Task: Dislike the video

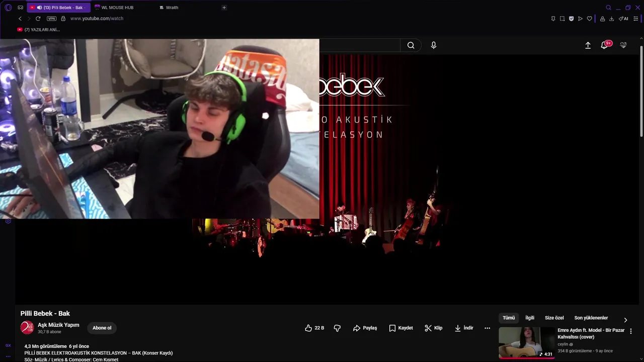Action: 337,328
